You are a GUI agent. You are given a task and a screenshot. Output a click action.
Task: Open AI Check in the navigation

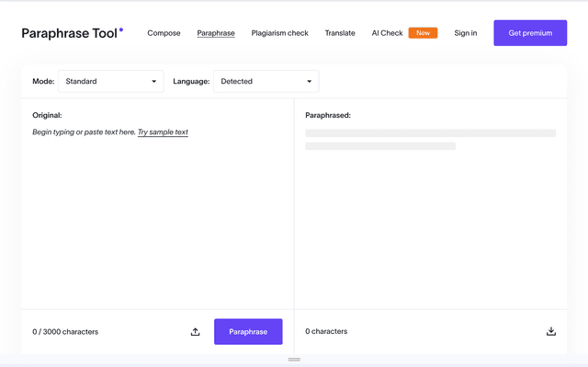click(x=388, y=33)
